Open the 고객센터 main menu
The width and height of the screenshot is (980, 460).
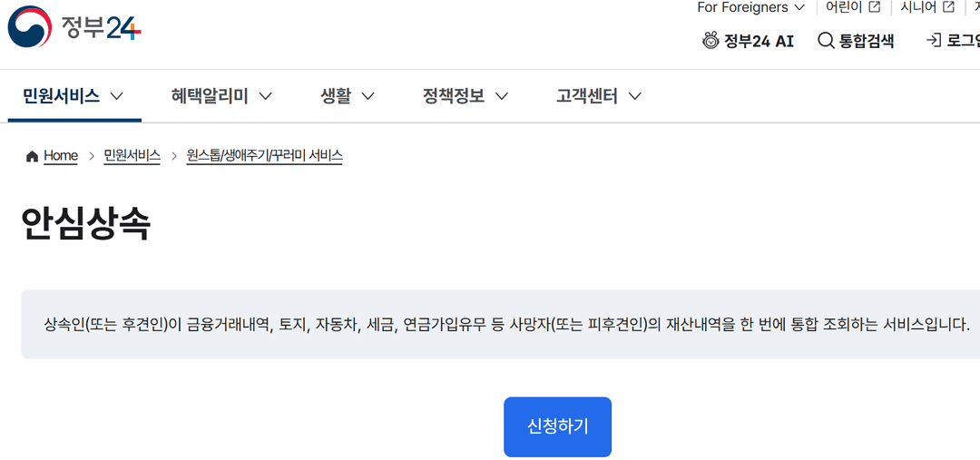tap(587, 96)
